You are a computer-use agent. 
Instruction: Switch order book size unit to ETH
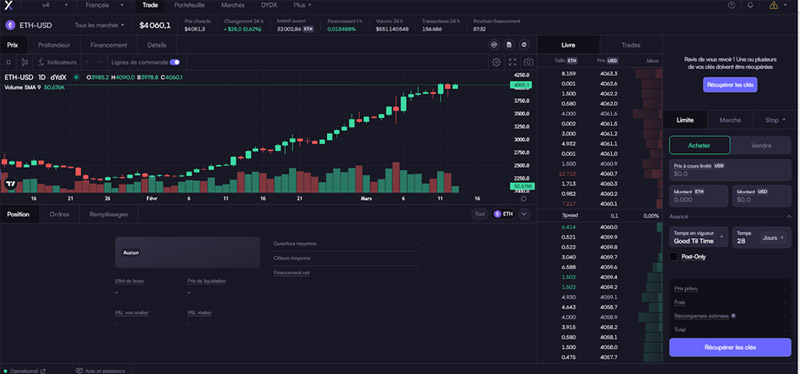tap(572, 60)
